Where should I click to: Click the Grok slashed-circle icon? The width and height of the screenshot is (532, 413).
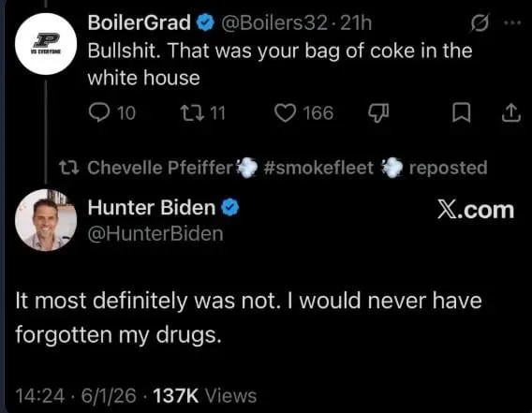click(x=480, y=23)
